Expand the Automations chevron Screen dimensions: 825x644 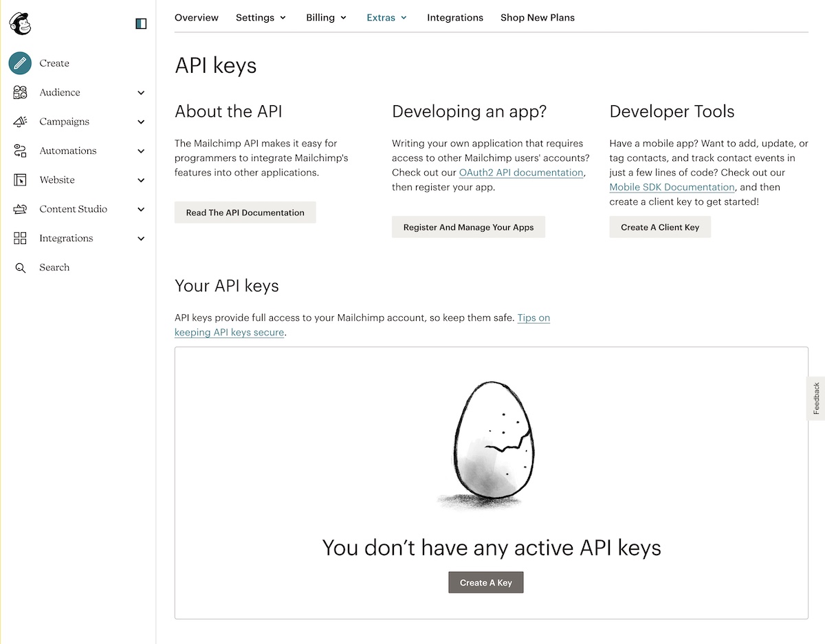(141, 151)
